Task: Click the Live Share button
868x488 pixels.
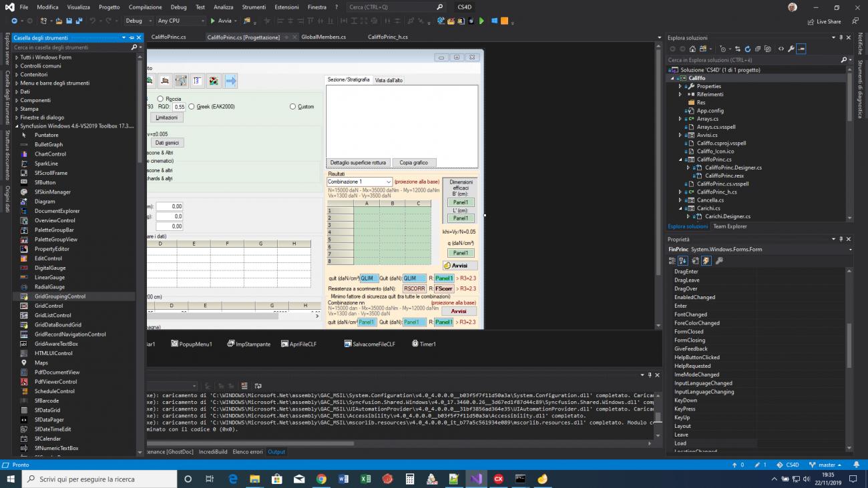Action: coord(823,21)
